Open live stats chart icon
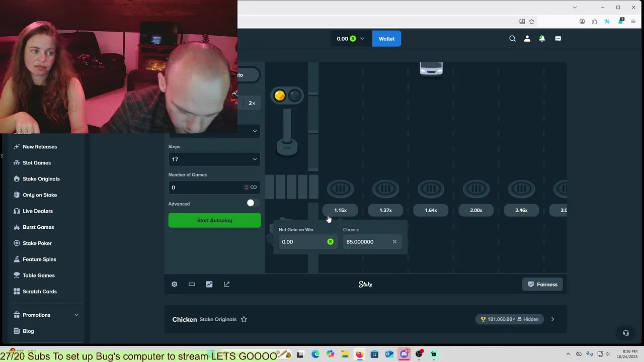Screen dimensions: 644x362 point(209,284)
